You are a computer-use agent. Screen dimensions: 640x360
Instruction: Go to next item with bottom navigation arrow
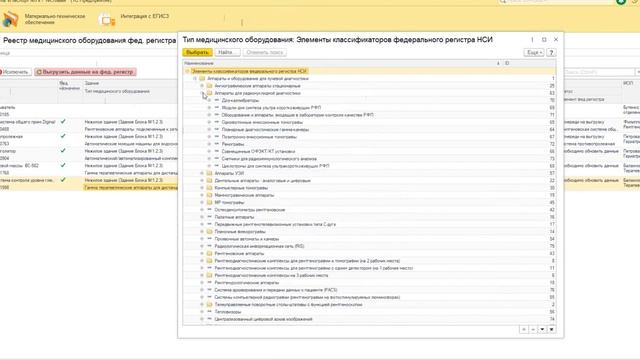(x=542, y=329)
